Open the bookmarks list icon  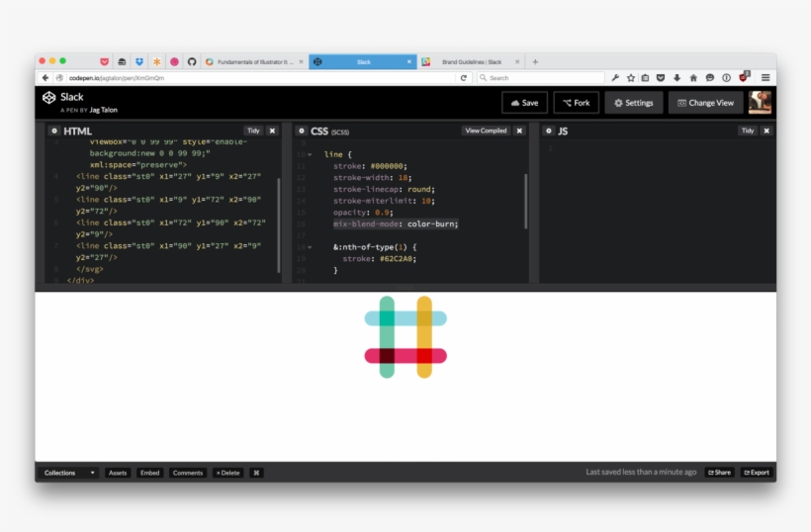645,77
